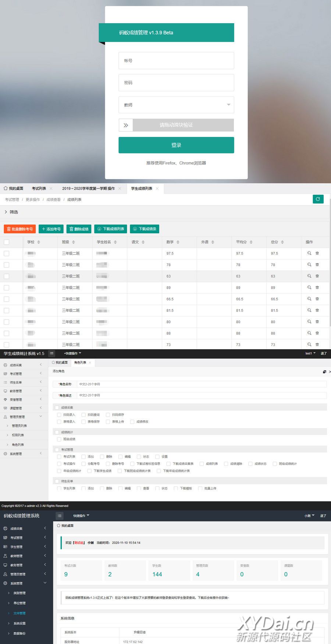The height and width of the screenshot is (644, 331).
Task: Click the 教务管理 monitor icon in light sidebar
Action: click(5, 391)
